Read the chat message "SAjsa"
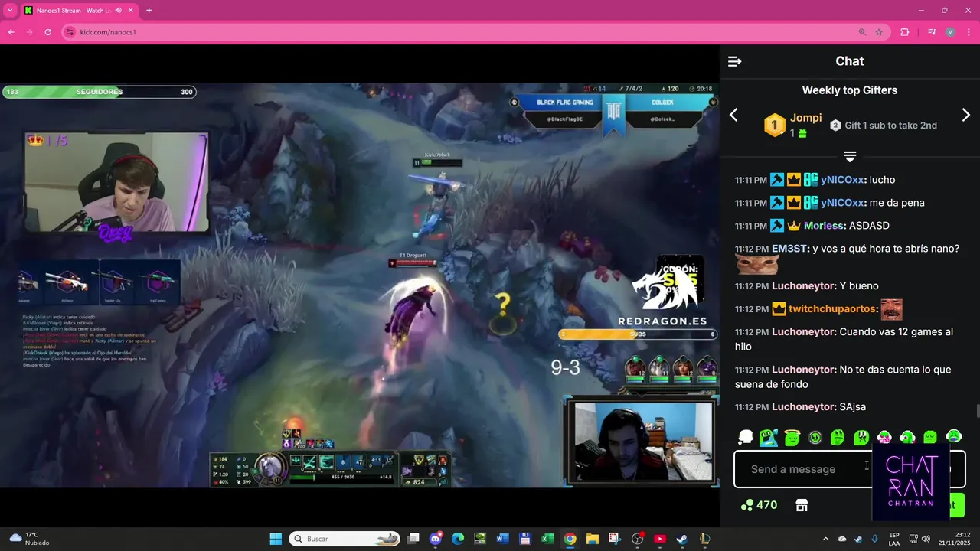This screenshot has width=980, height=551. (x=853, y=407)
